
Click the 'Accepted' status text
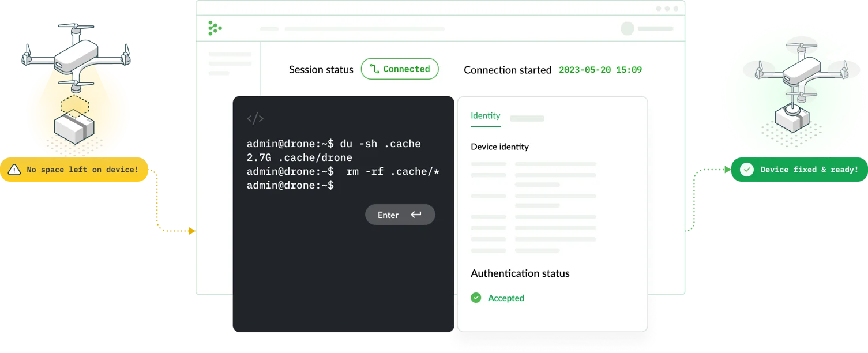(x=506, y=298)
